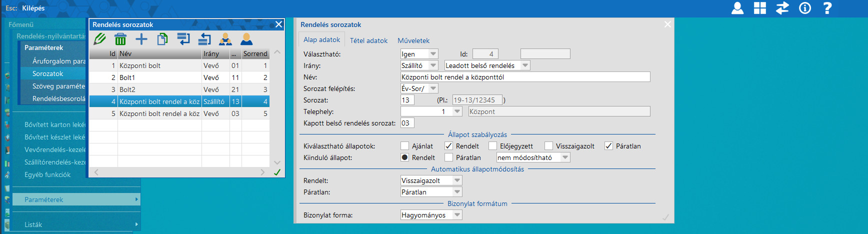Click the Név text input field

click(x=525, y=77)
